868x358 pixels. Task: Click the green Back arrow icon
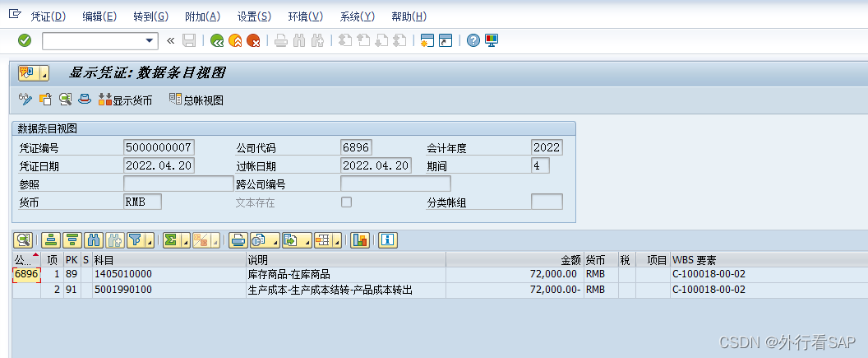tap(216, 40)
